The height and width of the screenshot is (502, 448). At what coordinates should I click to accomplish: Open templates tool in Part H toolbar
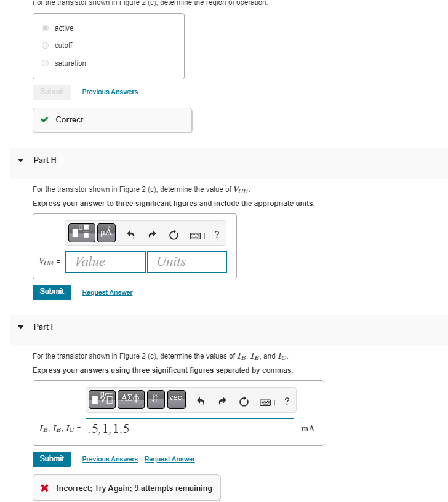point(82,233)
